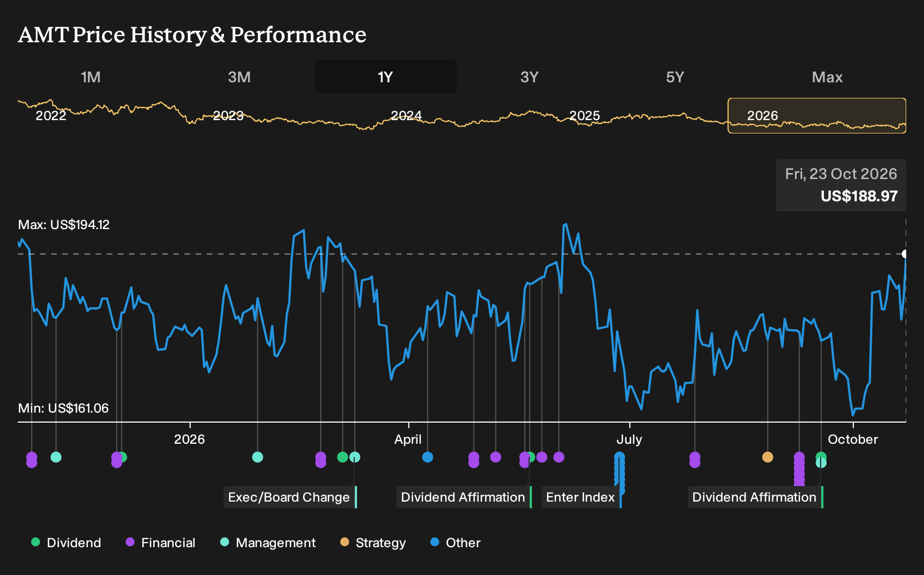The height and width of the screenshot is (575, 924).
Task: Click the October axis label
Action: [853, 439]
